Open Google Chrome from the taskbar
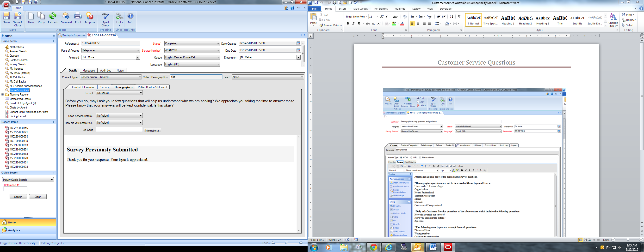 pyautogui.click(x=373, y=247)
